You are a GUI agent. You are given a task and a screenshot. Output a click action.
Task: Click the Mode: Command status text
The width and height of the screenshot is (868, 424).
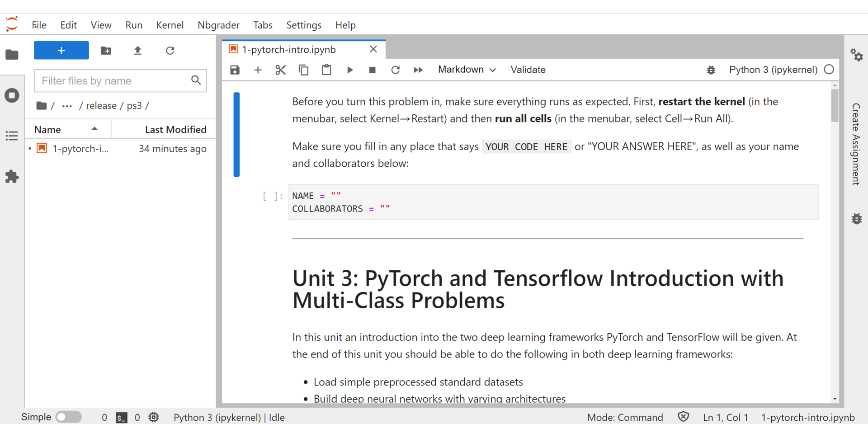pyautogui.click(x=625, y=417)
